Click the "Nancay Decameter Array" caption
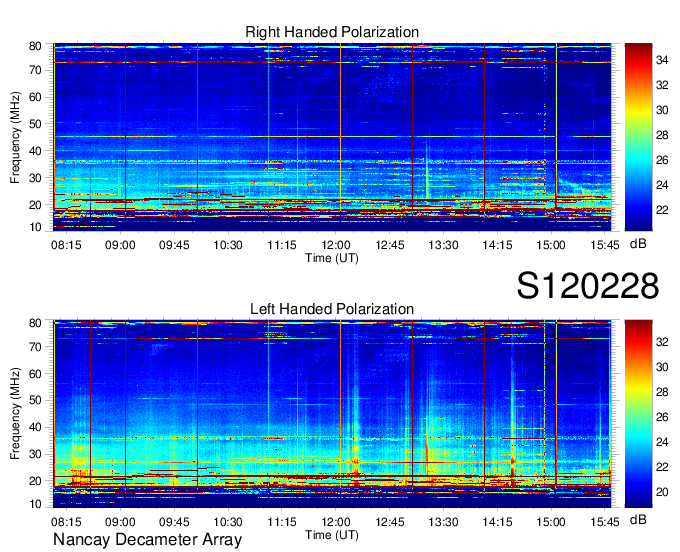 [x=147, y=540]
